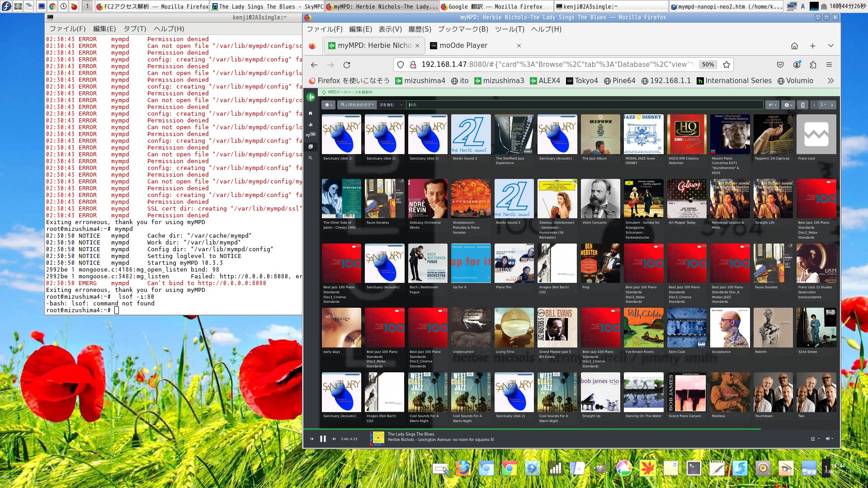Image resolution: width=868 pixels, height=488 pixels.
Task: Skip to next track in myMPD
Action: 334,439
